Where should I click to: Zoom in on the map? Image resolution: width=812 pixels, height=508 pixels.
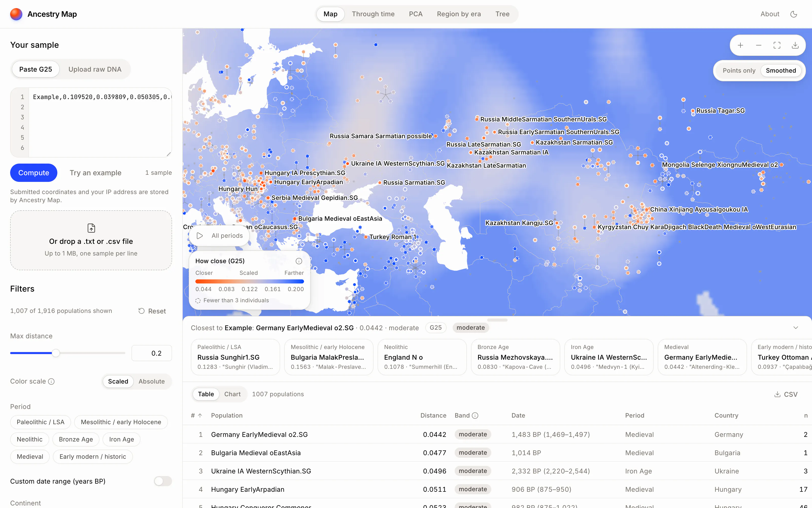click(740, 45)
